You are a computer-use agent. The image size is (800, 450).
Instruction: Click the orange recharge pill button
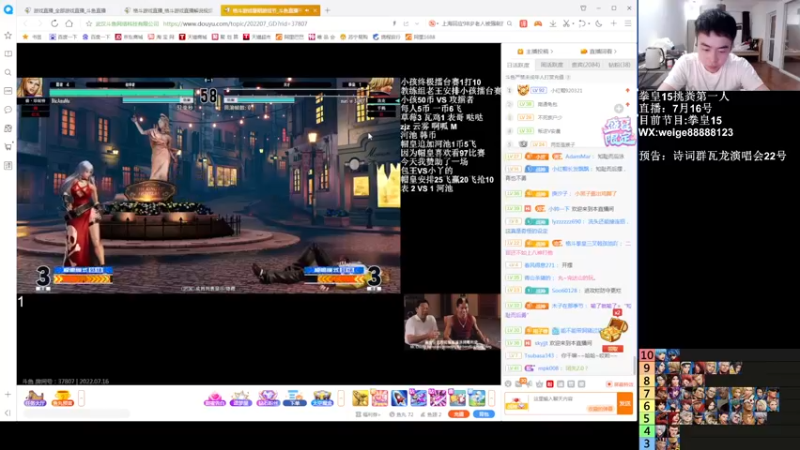pyautogui.click(x=459, y=414)
